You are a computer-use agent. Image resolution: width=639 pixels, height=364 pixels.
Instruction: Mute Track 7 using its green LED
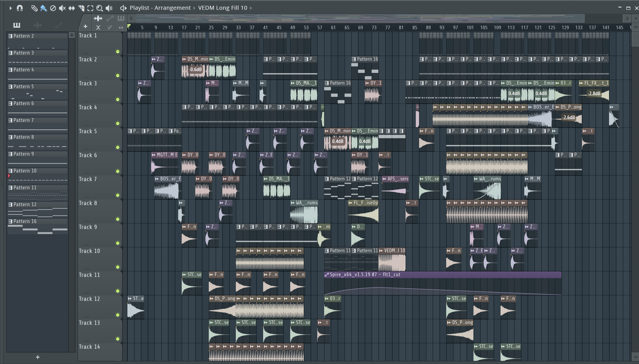118,195
